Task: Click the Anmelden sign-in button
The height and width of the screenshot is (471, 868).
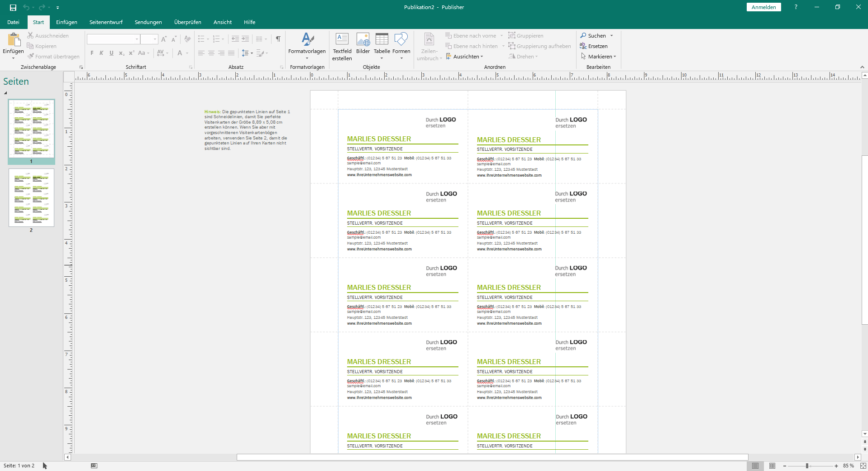Action: (763, 7)
